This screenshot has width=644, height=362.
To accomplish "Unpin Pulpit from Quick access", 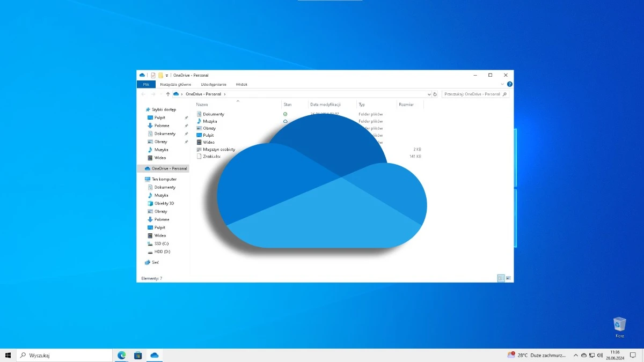I will tap(186, 117).
